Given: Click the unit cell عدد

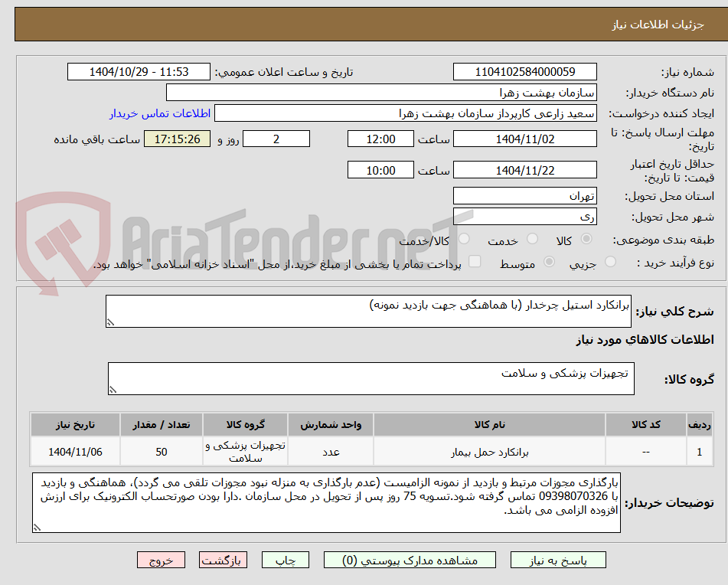Looking at the screenshot, I should click(331, 452).
